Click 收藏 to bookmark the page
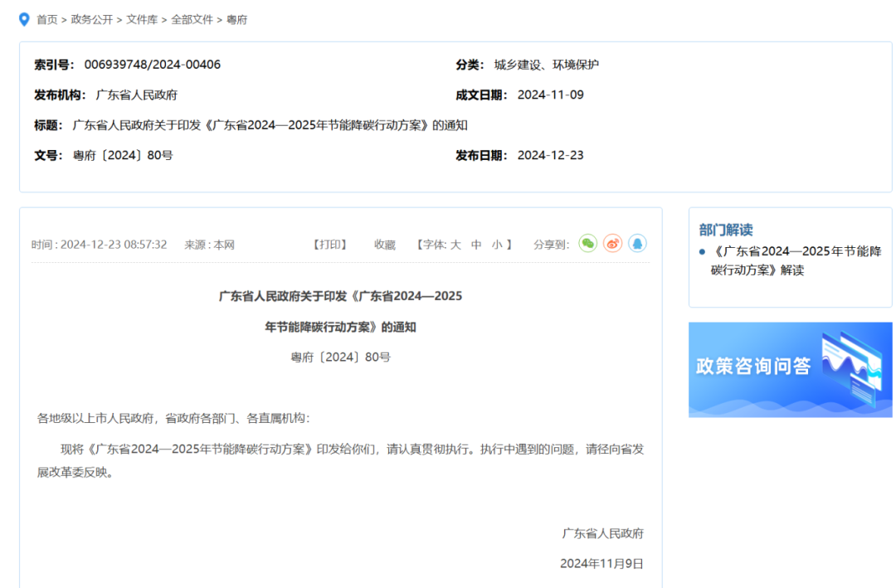Image resolution: width=896 pixels, height=588 pixels. tap(385, 245)
